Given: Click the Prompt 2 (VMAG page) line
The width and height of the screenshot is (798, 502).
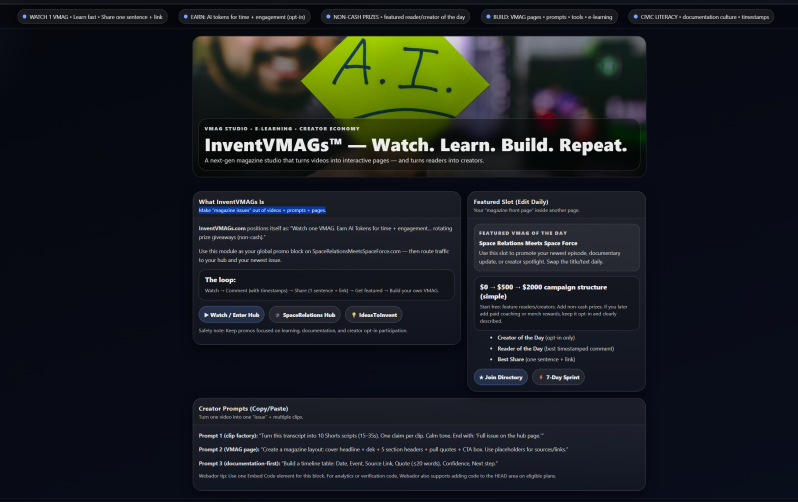Looking at the screenshot, I should point(383,450).
